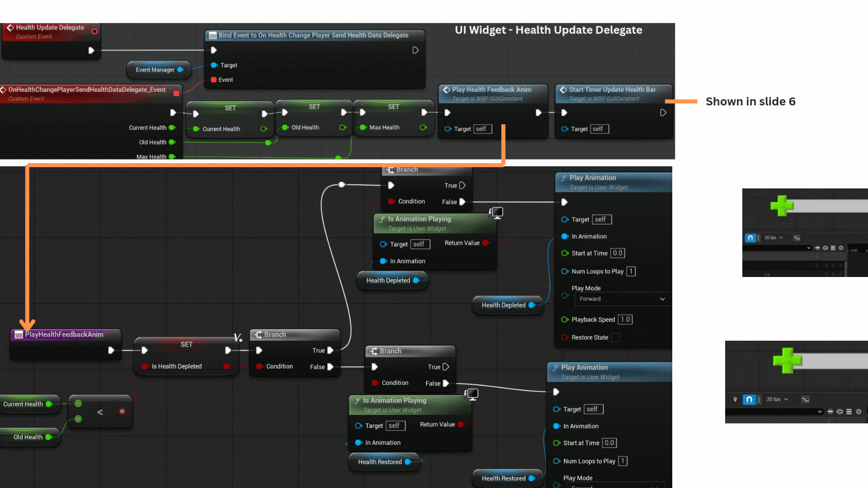Select the PlayHealthFeedbackAnim event node title

coord(64,334)
